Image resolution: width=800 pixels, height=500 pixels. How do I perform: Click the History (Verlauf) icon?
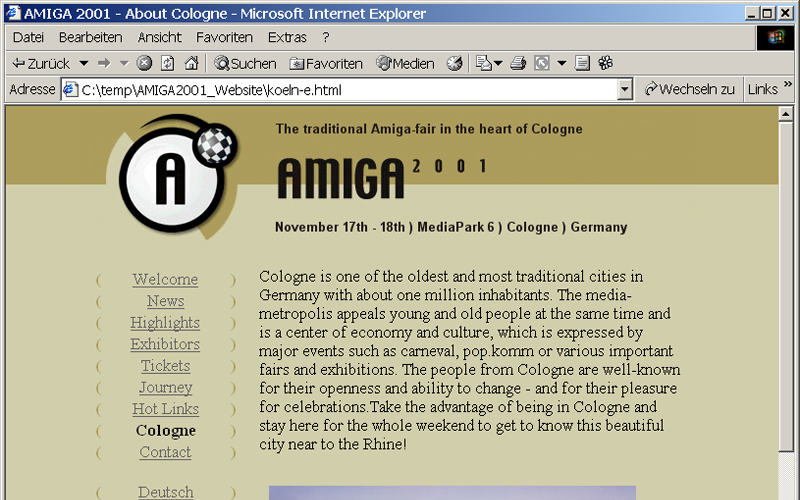pos(454,63)
